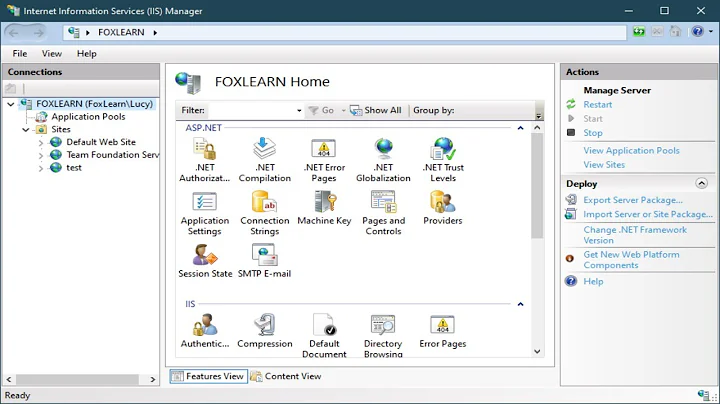This screenshot has width=720, height=404.
Task: Click the Forward navigation arrow
Action: point(39,33)
